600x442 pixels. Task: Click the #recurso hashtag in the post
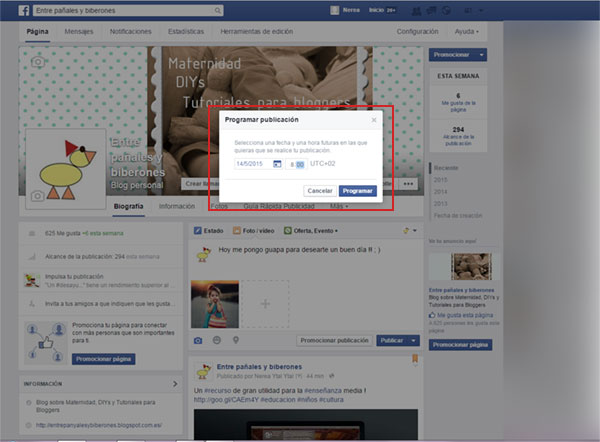[217, 390]
